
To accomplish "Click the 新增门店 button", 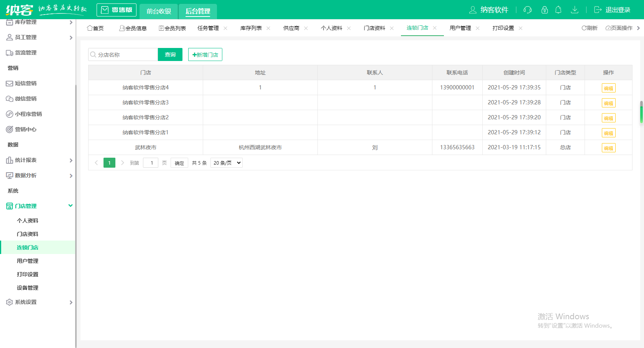I will click(x=205, y=54).
